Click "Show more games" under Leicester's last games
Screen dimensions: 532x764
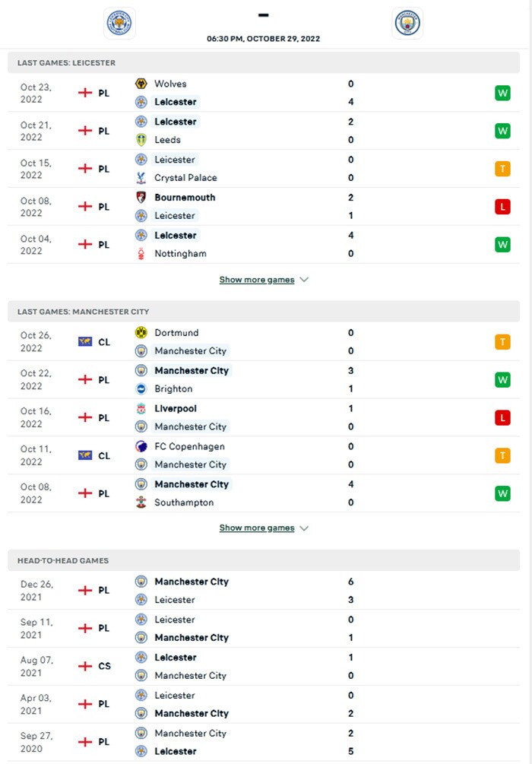pyautogui.click(x=257, y=280)
